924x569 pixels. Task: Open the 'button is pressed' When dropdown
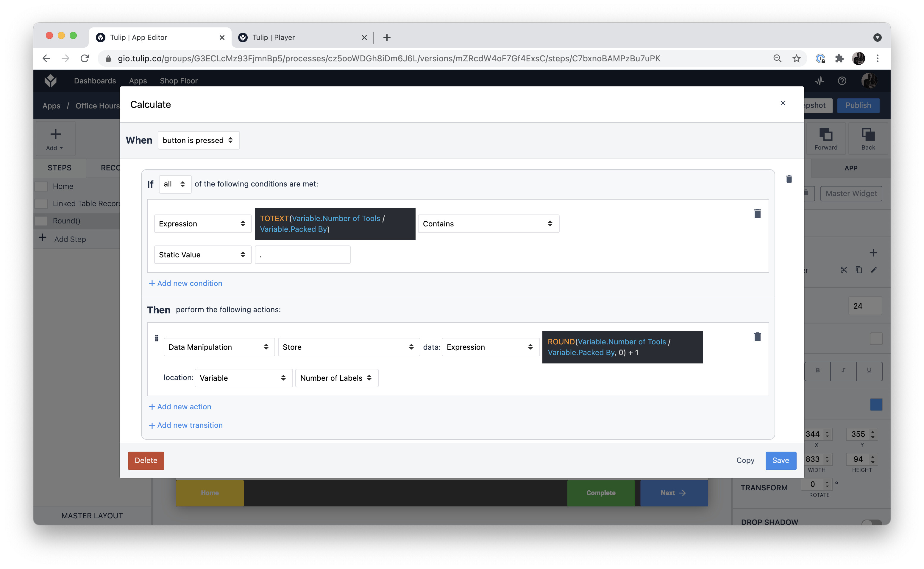[x=198, y=140]
